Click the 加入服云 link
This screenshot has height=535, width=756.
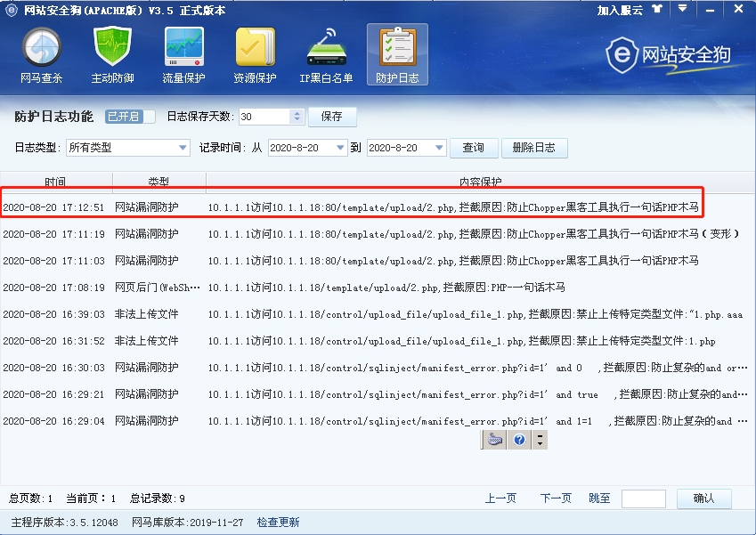tap(620, 10)
